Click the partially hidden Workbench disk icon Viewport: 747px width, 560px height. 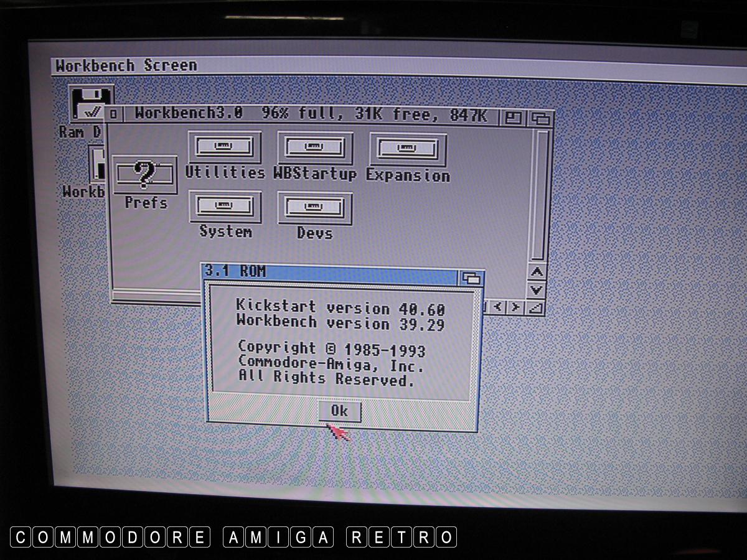point(96,165)
